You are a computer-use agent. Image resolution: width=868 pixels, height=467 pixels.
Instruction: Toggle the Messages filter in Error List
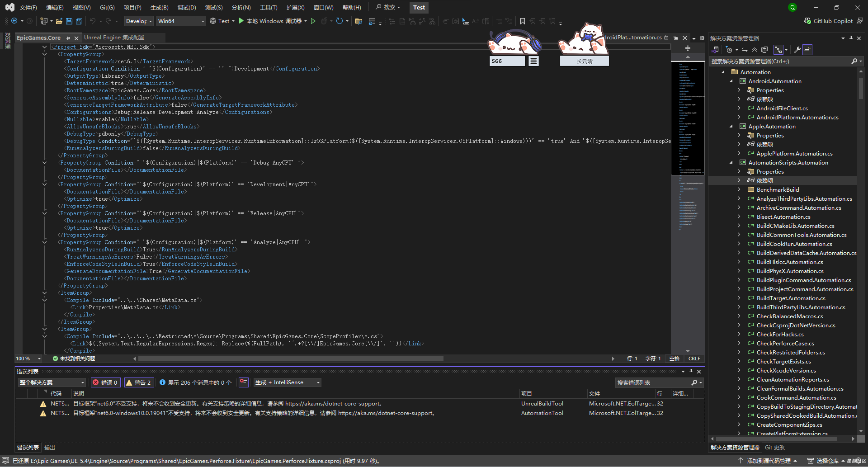tap(195, 382)
